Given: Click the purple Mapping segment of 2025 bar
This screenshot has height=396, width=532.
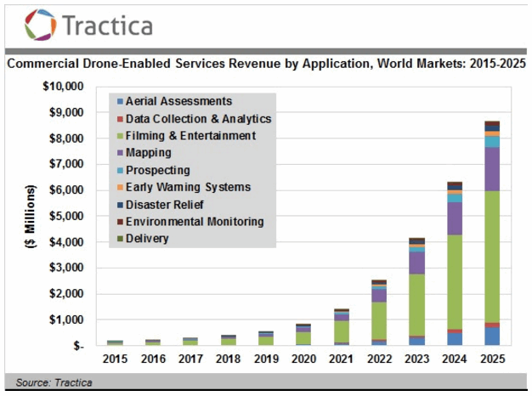Looking at the screenshot, I should pos(491,168).
